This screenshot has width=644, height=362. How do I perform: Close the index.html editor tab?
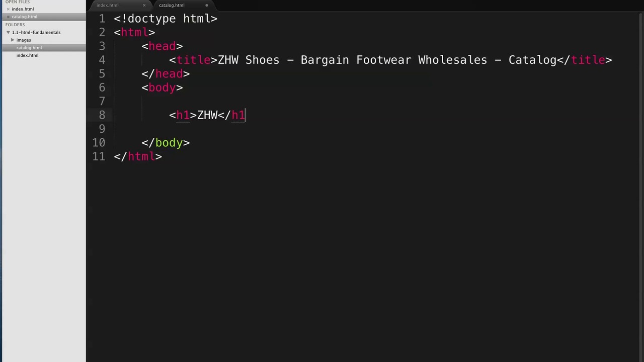(x=144, y=6)
